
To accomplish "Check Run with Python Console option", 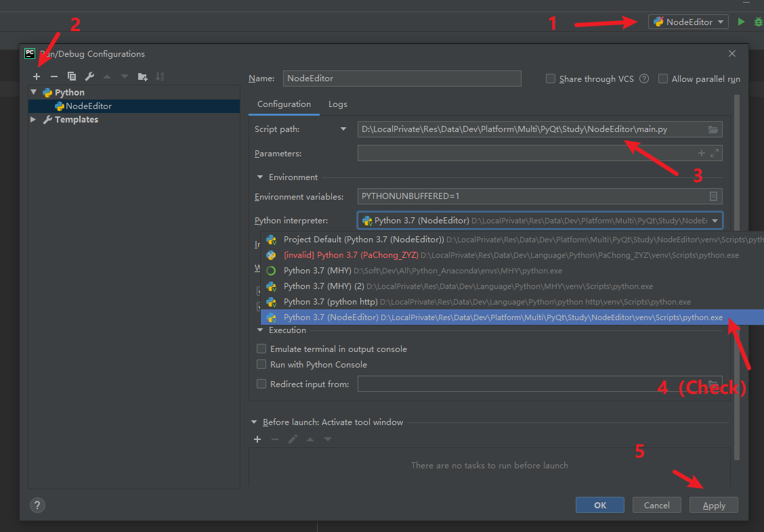I will coord(261,364).
